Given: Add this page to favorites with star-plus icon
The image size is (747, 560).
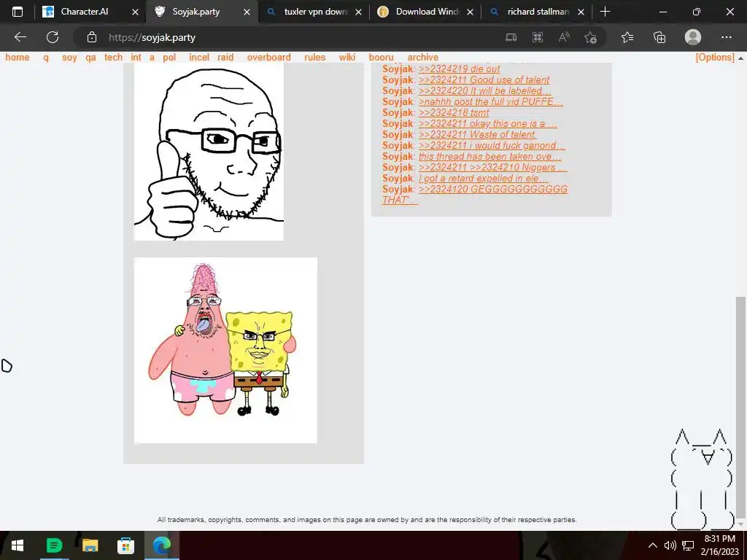Looking at the screenshot, I should [x=591, y=37].
